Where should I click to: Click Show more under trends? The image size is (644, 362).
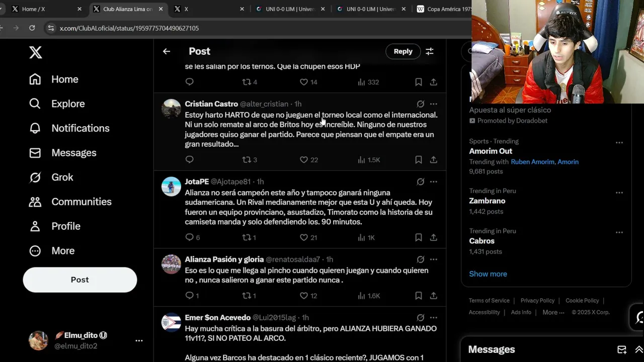point(488,274)
